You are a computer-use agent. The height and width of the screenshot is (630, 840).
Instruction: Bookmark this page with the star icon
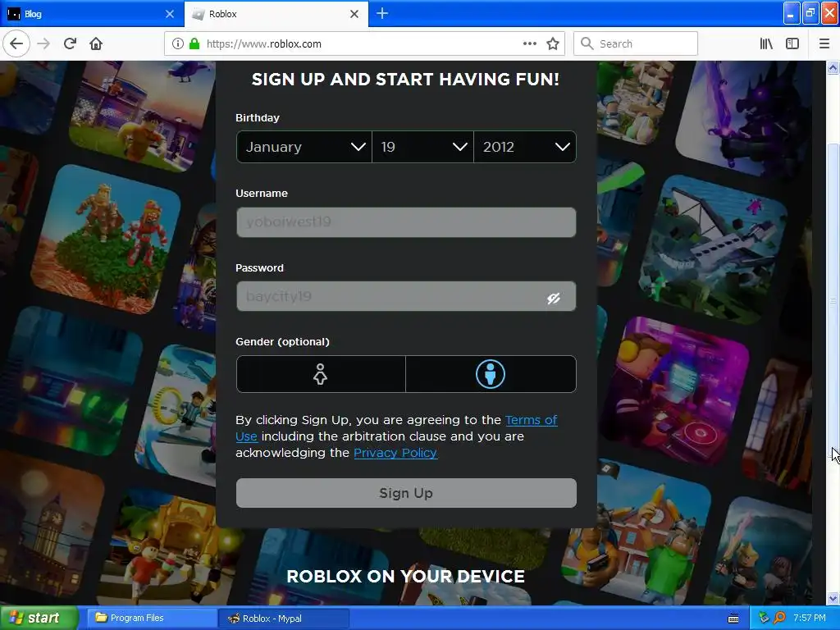(x=553, y=44)
